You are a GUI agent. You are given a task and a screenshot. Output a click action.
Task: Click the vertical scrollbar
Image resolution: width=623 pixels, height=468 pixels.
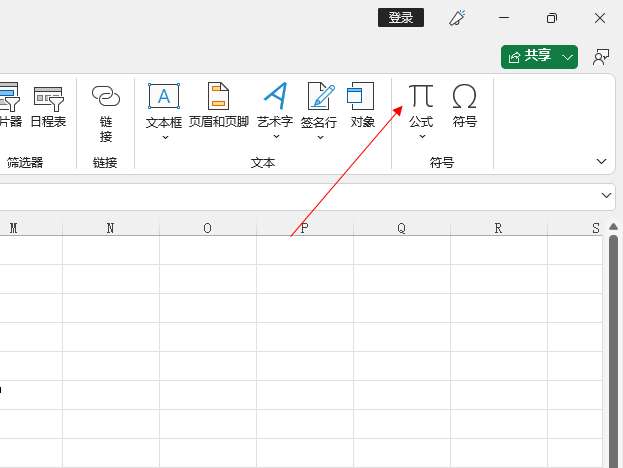(612, 340)
